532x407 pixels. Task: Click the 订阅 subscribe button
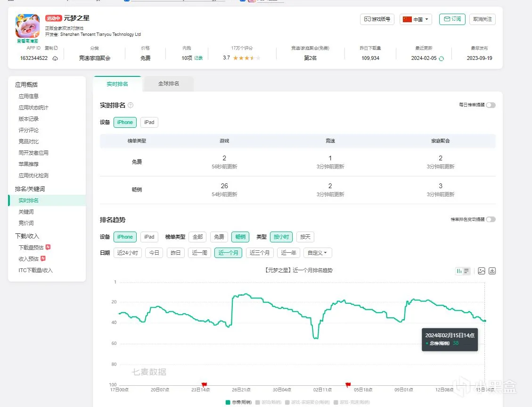(x=452, y=19)
